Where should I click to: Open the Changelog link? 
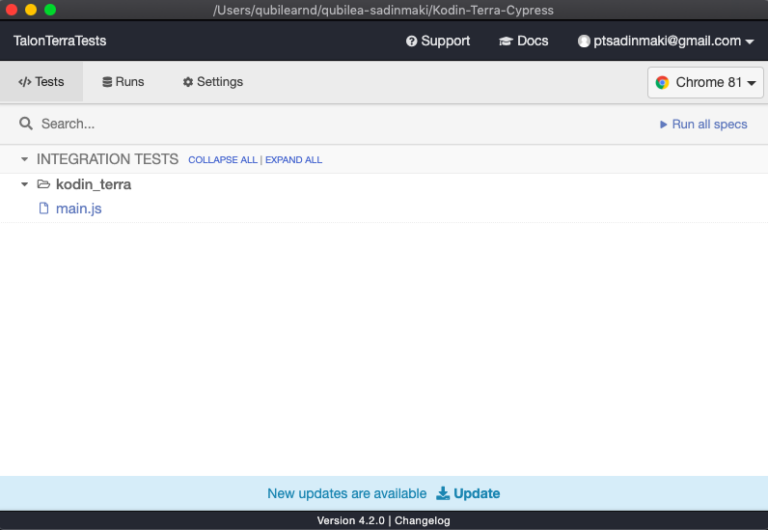(x=422, y=521)
